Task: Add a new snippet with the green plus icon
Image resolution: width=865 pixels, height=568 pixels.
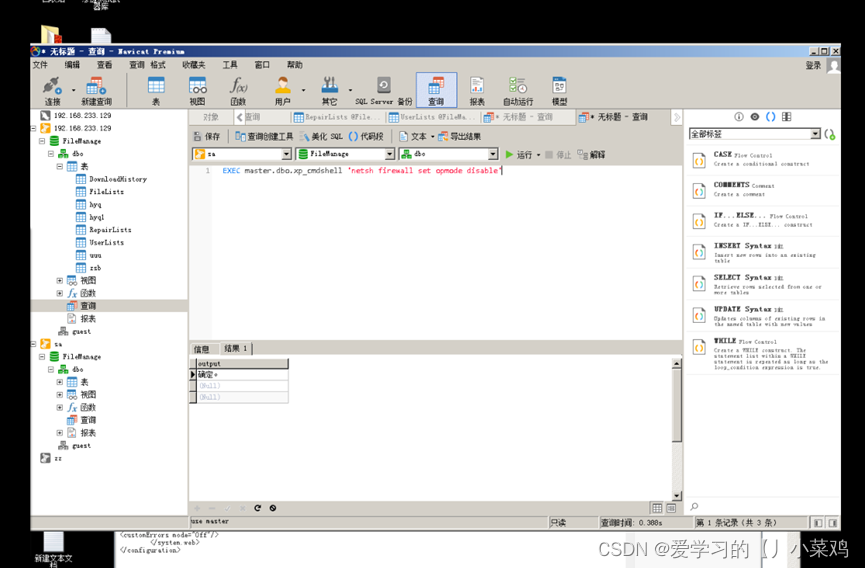Action: pyautogui.click(x=830, y=134)
